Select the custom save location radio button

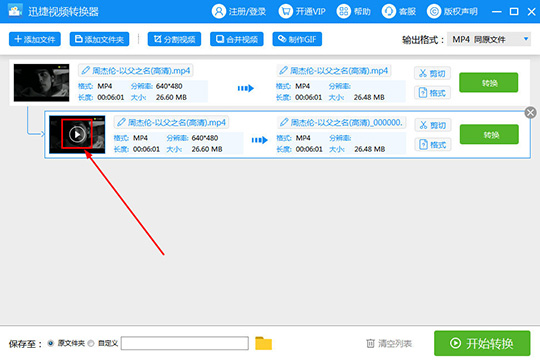(x=91, y=343)
